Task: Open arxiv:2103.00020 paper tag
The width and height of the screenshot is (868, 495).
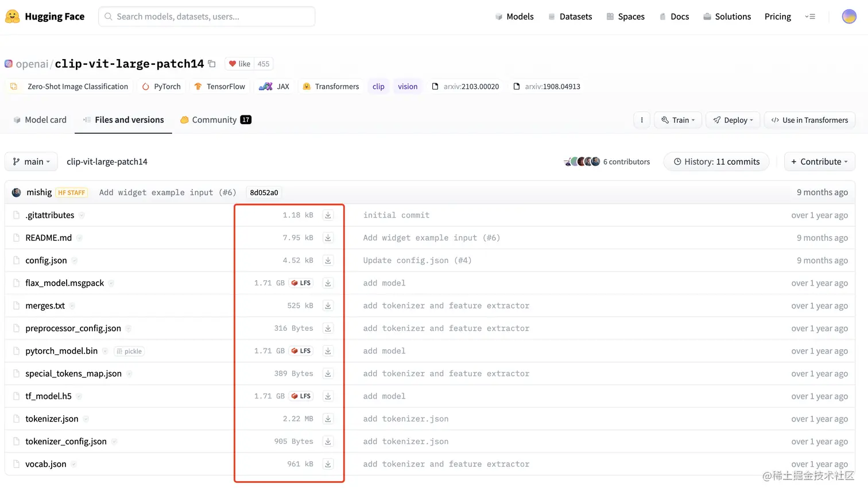Action: pos(466,87)
